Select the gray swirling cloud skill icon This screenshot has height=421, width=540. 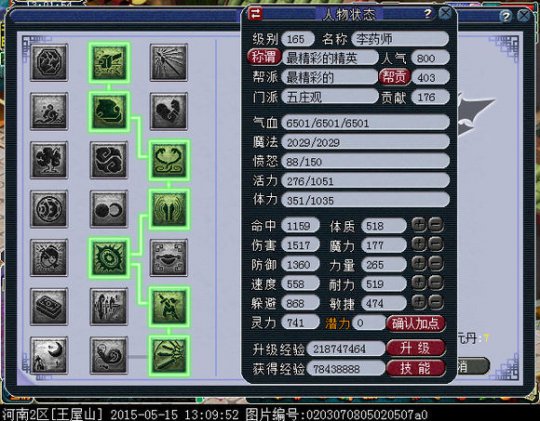tap(109, 160)
